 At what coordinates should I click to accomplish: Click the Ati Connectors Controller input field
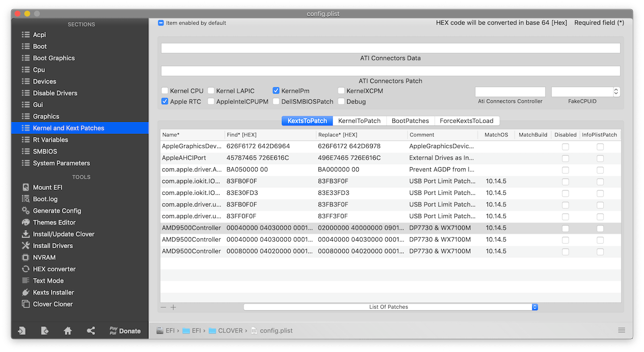[510, 92]
